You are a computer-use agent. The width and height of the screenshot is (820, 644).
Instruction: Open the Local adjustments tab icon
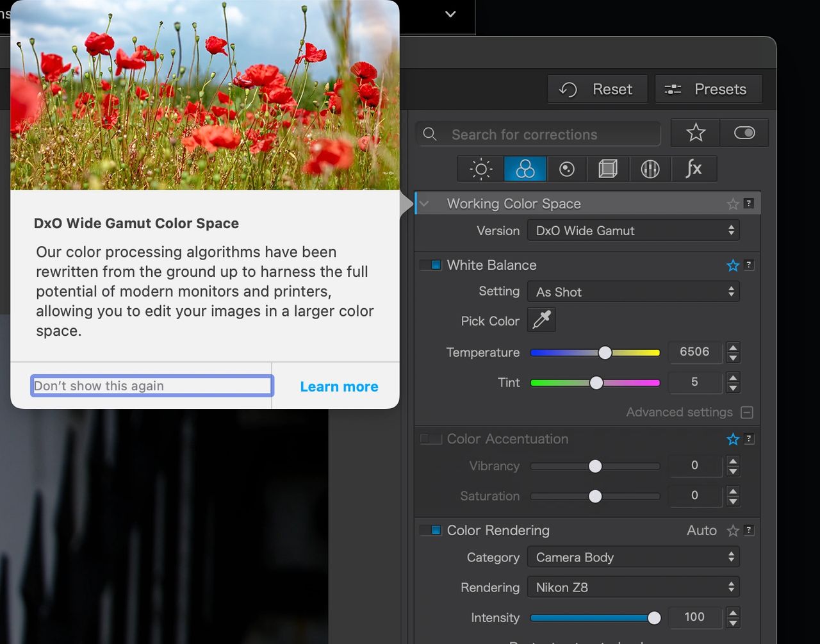(650, 169)
